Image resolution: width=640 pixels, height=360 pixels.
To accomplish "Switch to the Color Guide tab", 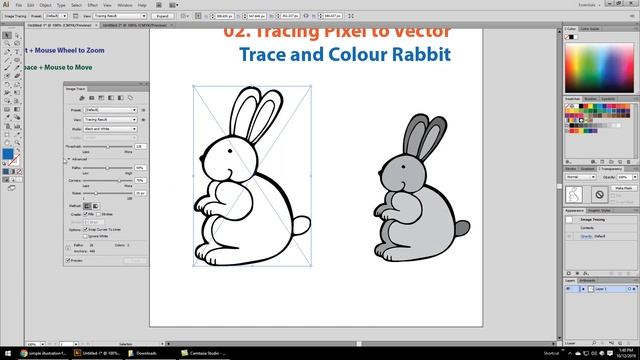I will coord(589,29).
